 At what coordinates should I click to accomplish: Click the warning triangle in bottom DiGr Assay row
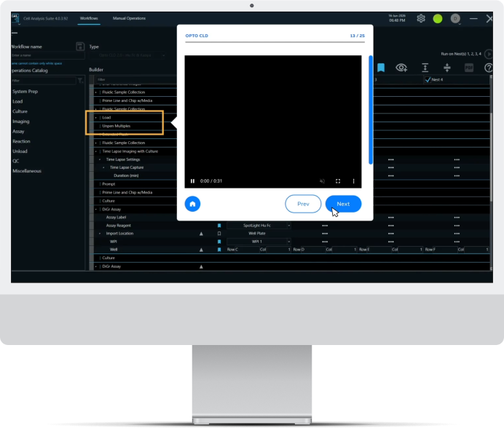coord(201,266)
